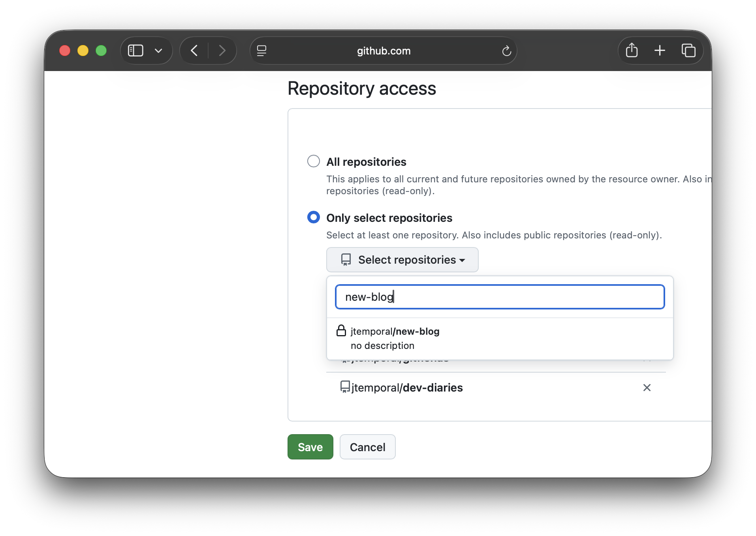Screen dimensions: 756x536
Task: Save the repository access settings
Action: point(310,447)
